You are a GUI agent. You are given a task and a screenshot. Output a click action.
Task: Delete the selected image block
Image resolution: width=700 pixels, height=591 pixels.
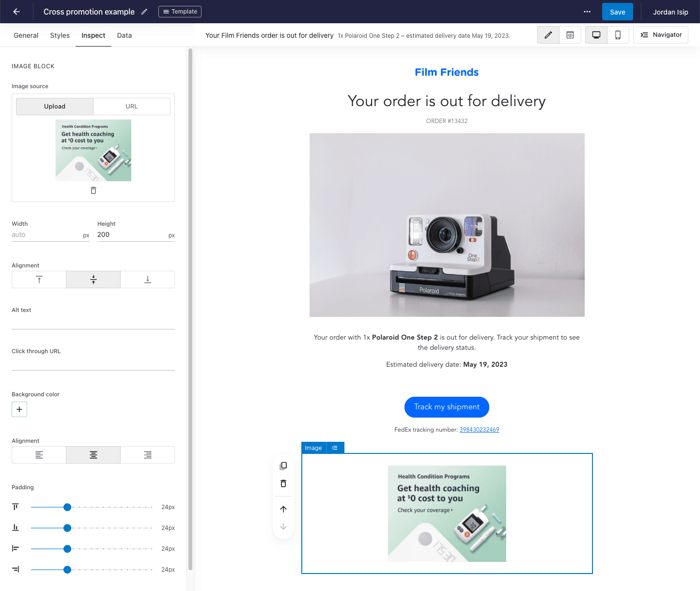tap(283, 483)
